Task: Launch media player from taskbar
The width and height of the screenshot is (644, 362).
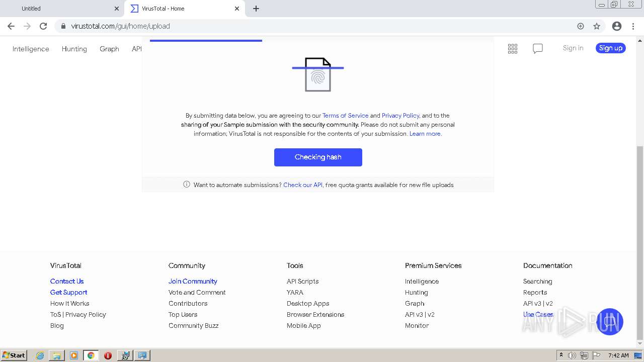Action: (74, 355)
